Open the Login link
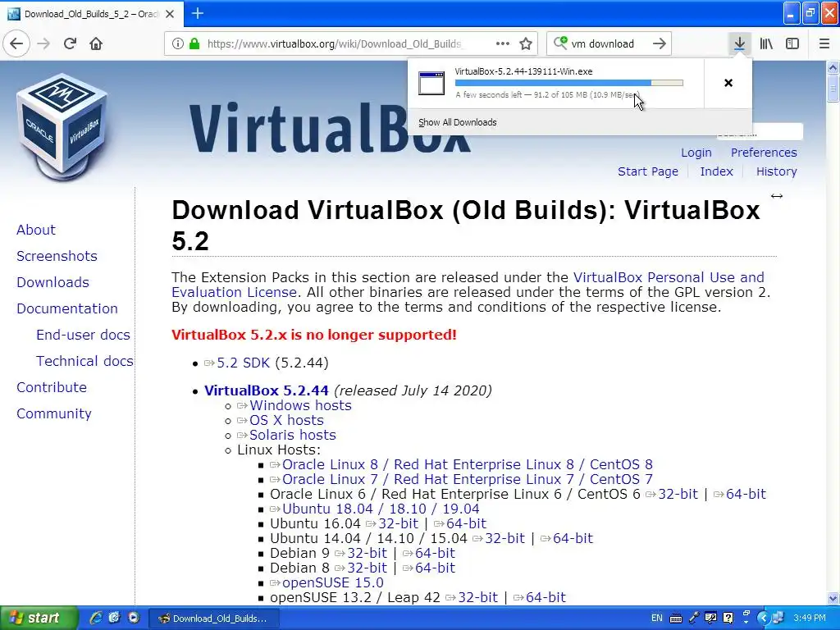This screenshot has width=840, height=630. click(x=696, y=153)
